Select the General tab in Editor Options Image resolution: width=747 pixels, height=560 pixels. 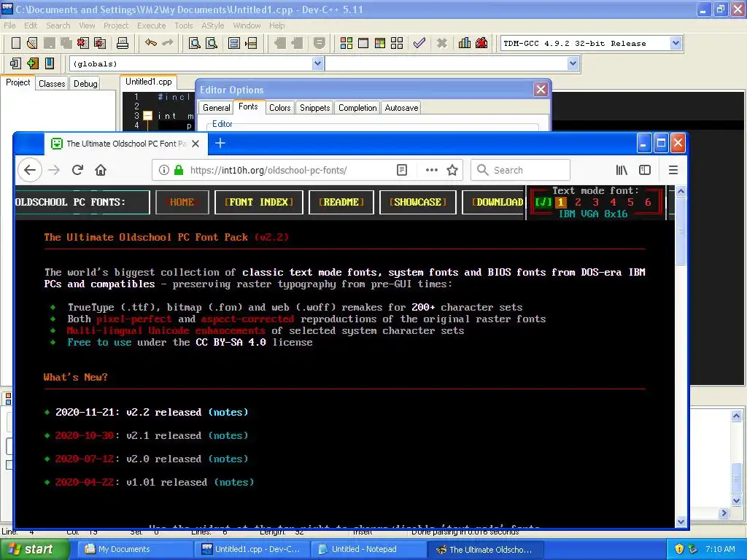(x=216, y=108)
